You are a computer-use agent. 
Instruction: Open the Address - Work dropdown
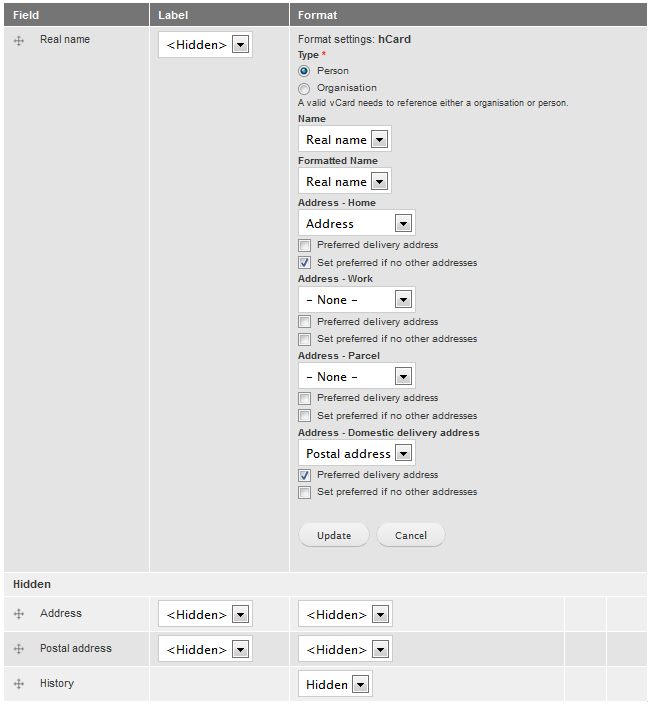point(356,300)
